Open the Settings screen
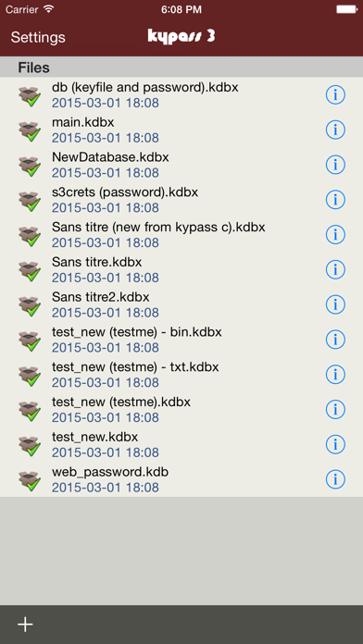363x644 pixels. (38, 37)
